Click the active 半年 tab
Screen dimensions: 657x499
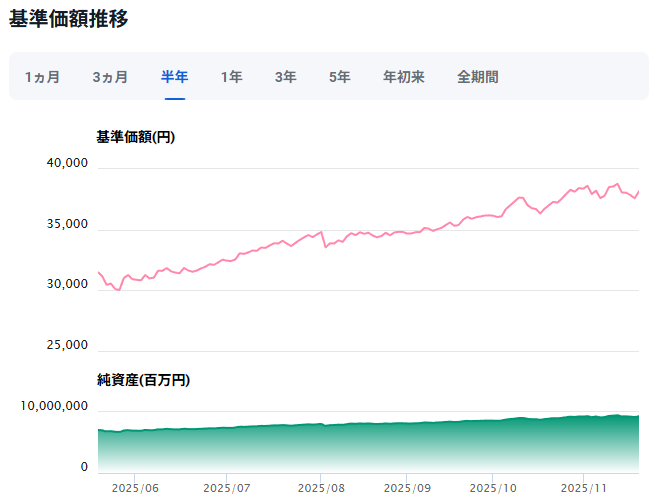175,77
